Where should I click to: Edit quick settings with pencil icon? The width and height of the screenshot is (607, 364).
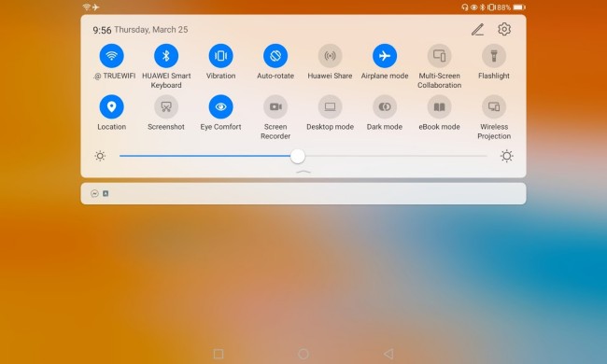477,29
